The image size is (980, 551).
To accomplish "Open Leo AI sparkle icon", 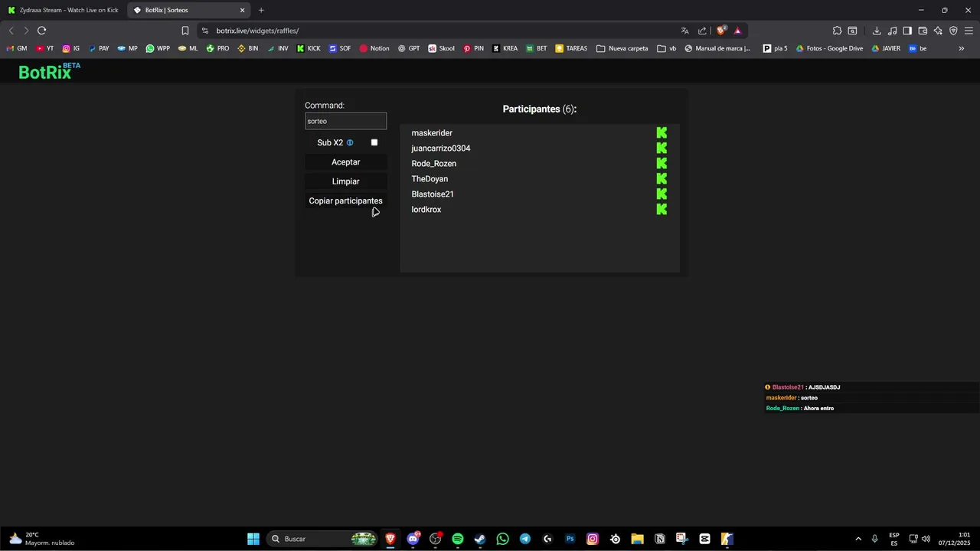I will pyautogui.click(x=938, y=31).
